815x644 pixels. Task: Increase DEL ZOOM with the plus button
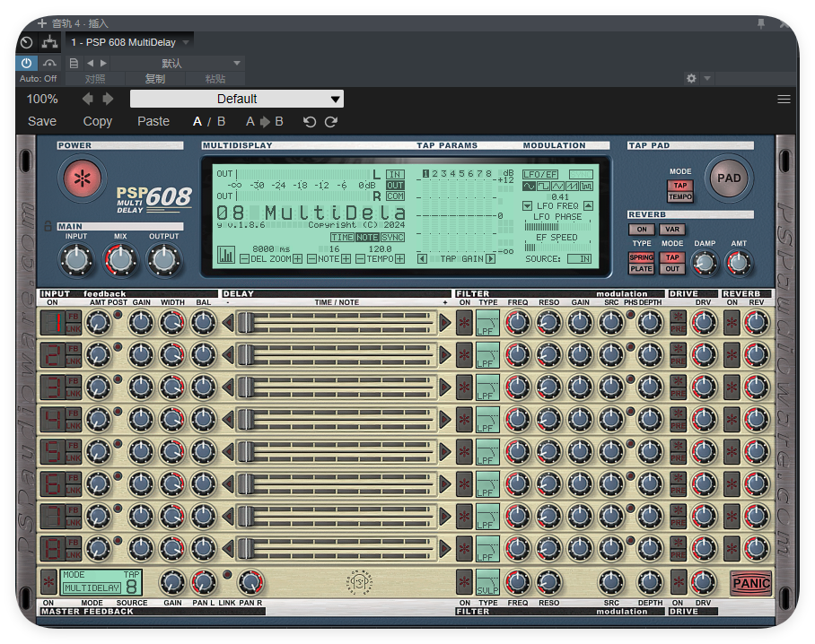coord(297,258)
